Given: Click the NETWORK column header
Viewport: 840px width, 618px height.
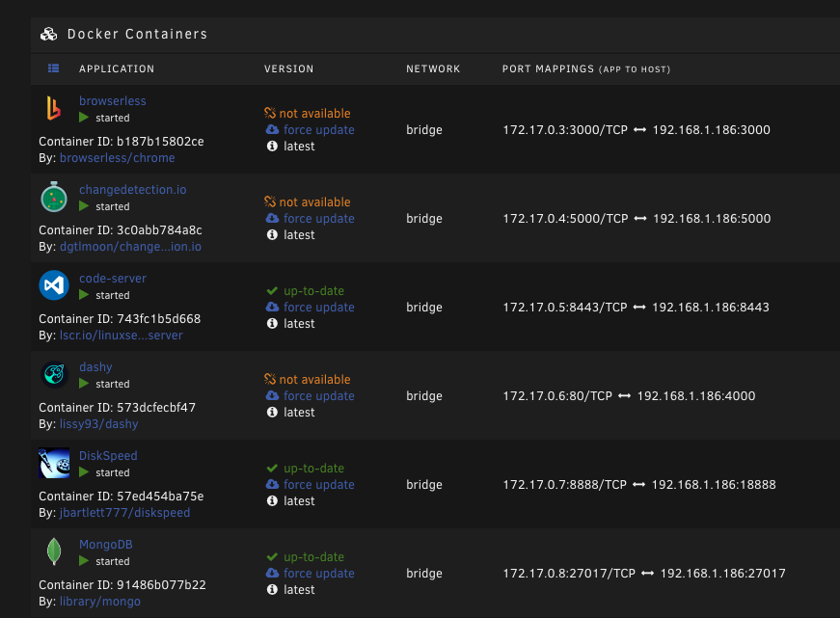Looking at the screenshot, I should tap(433, 68).
